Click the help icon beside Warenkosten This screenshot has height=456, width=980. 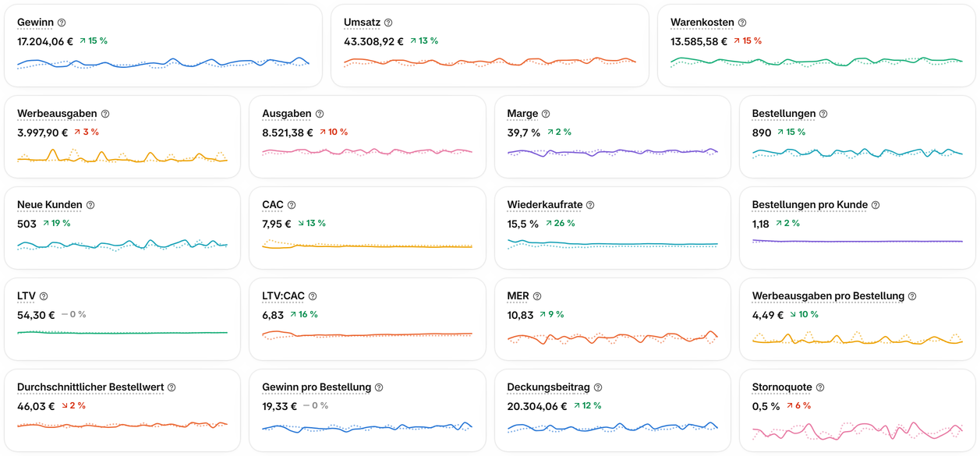click(742, 23)
